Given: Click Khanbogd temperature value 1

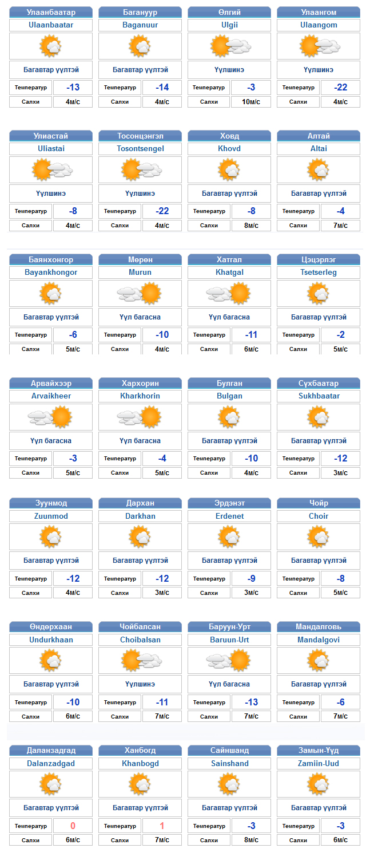Looking at the screenshot, I should pyautogui.click(x=162, y=826).
